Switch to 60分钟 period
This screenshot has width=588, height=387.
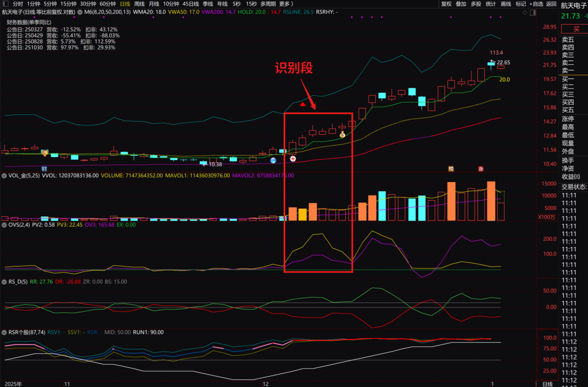107,4
